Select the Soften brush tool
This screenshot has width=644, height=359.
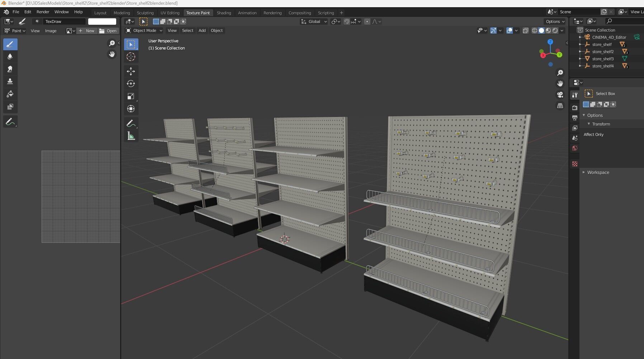[10, 57]
